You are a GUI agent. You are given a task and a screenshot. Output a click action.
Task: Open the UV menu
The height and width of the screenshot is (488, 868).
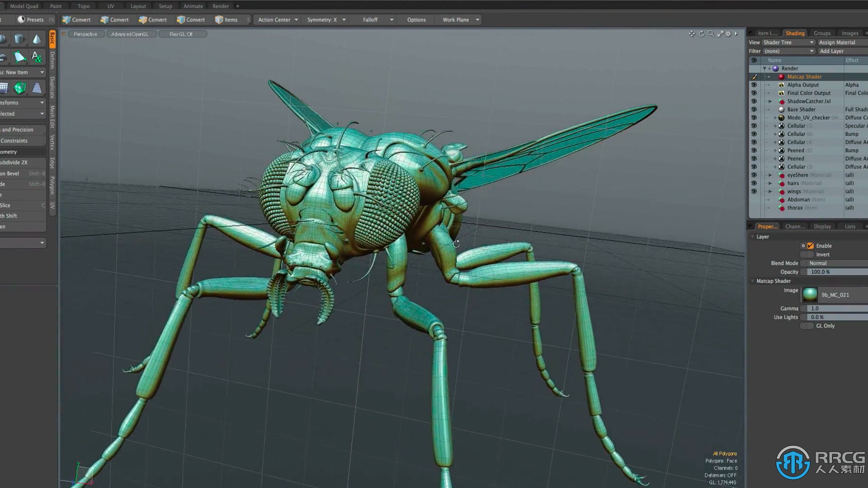click(x=109, y=6)
